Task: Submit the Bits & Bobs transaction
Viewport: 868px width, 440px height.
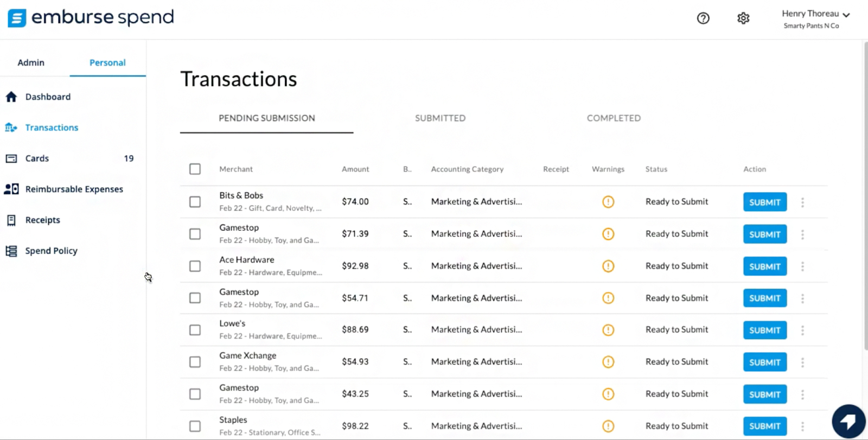Action: [x=765, y=202]
